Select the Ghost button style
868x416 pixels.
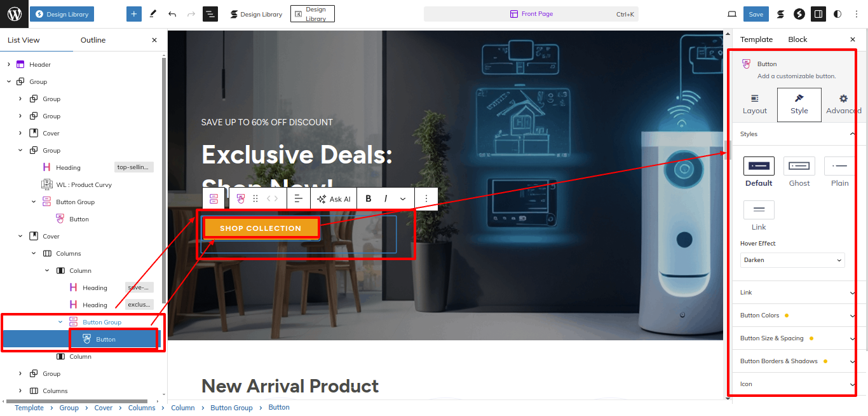point(799,172)
